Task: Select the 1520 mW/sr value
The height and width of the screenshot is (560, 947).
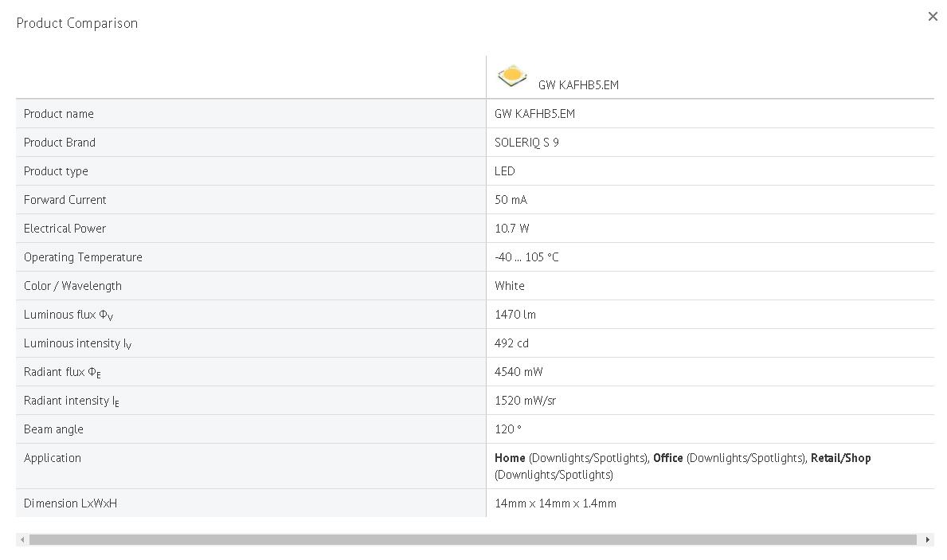Action: [525, 401]
